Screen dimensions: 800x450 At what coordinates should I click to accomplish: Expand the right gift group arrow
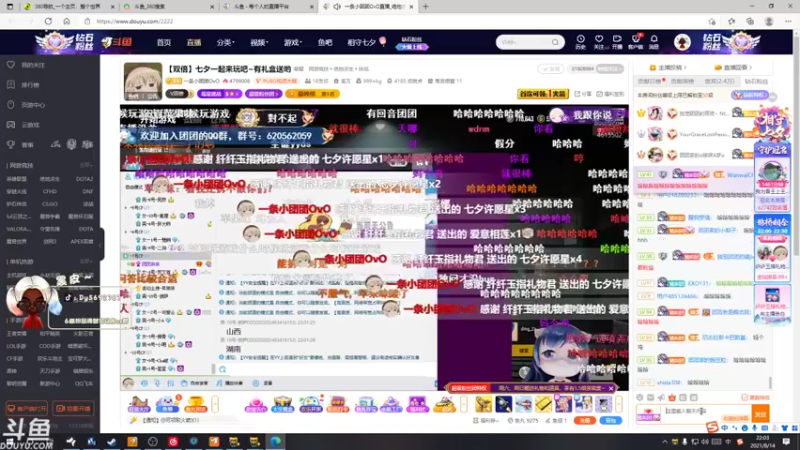(x=619, y=404)
